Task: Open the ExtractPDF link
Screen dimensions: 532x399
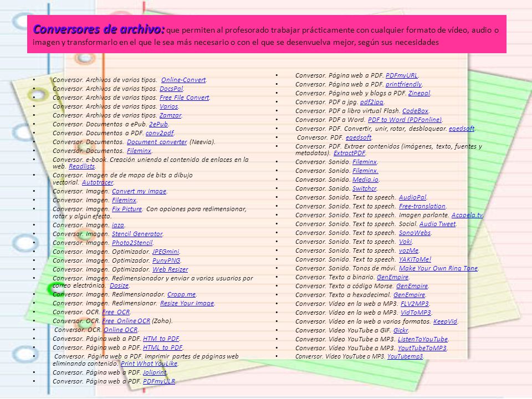Action: point(349,153)
